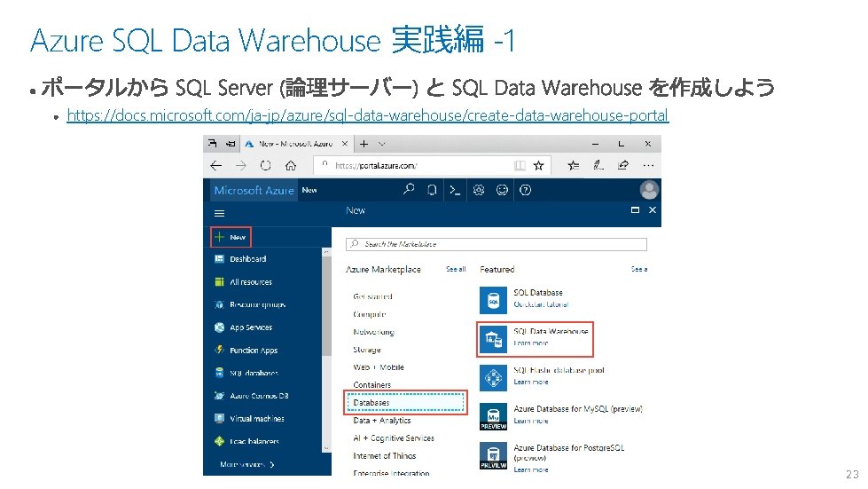Click the SQL Database featured icon
Image resolution: width=868 pixels, height=489 pixels.
[493, 300]
